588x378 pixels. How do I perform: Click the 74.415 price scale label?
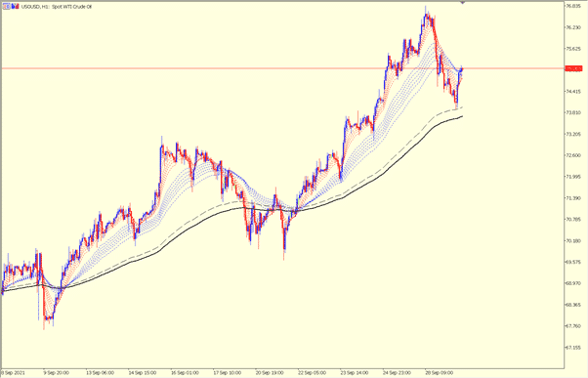coord(573,92)
